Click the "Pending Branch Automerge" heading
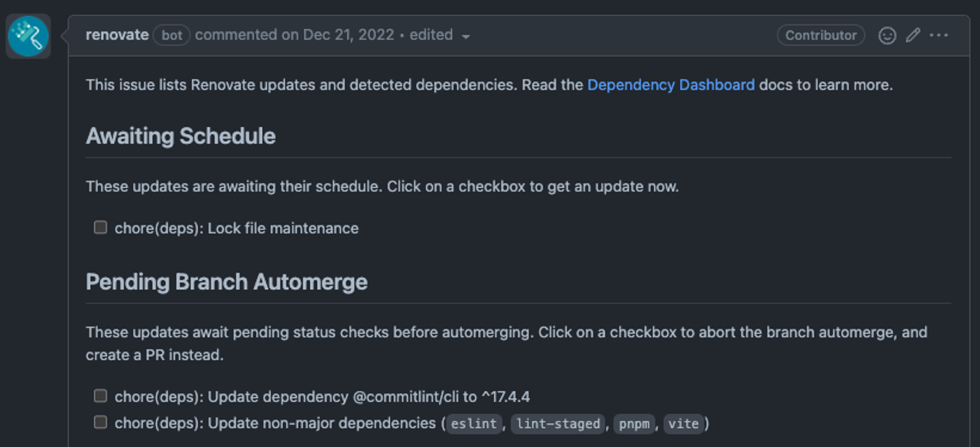The height and width of the screenshot is (447, 980). pyautogui.click(x=225, y=281)
